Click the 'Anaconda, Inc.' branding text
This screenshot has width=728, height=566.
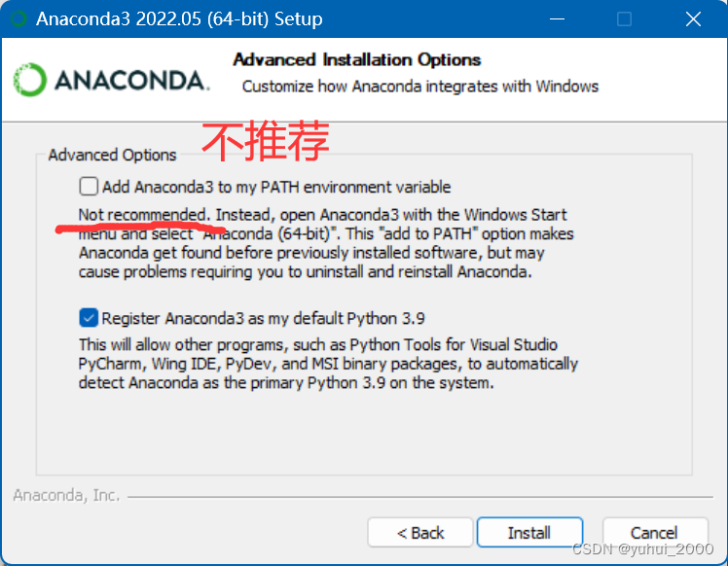(66, 495)
